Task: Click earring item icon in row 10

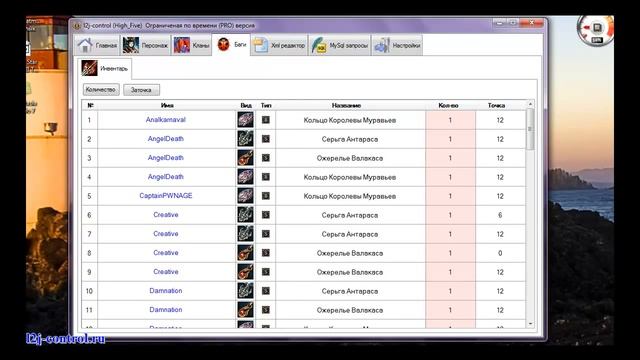Action: [245, 291]
